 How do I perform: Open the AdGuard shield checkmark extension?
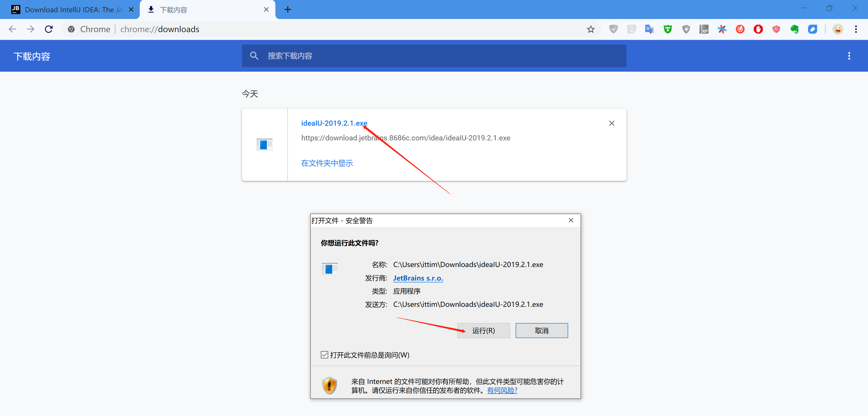(614, 29)
